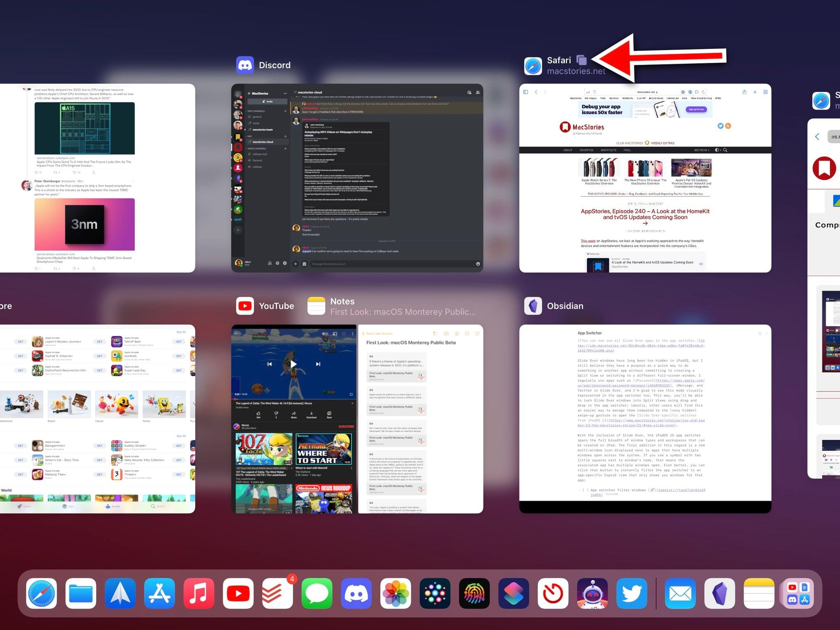Screen dimensions: 840x630
Task: Show tab overview grid in Safari
Action: [765, 92]
